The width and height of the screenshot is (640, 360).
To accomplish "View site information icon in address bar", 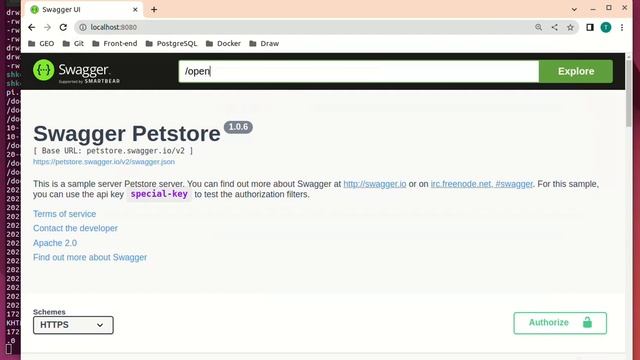I will [x=83, y=27].
